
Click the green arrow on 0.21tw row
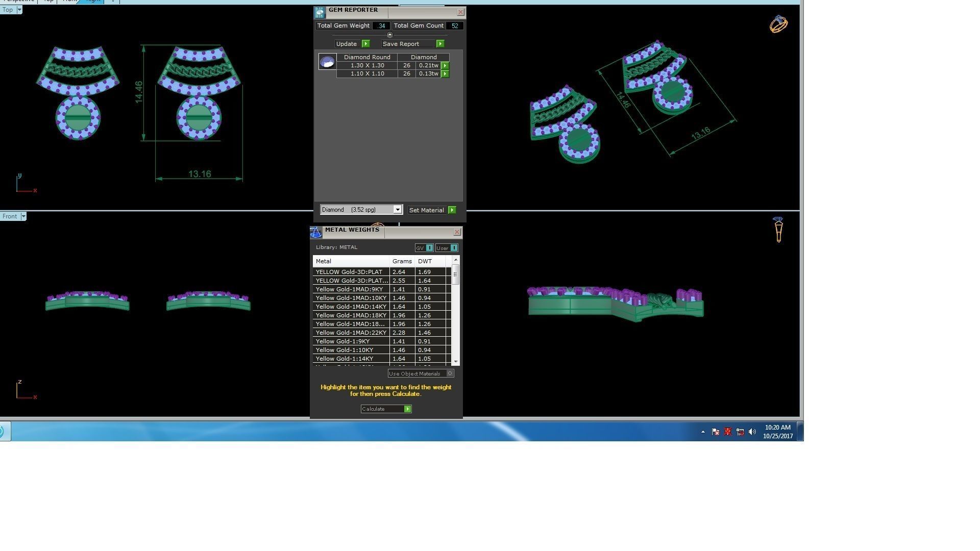coord(445,66)
